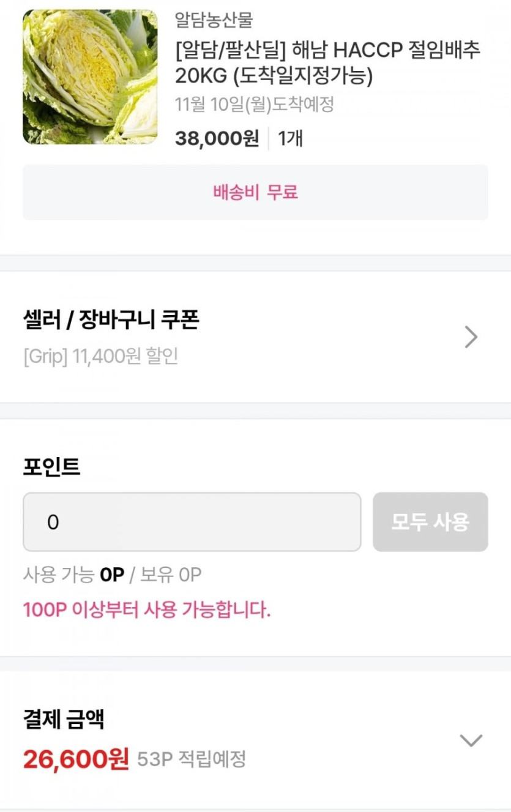Viewport: 511px width, 812px height.
Task: Tap the 결제 금액 heading
Action: [64, 720]
